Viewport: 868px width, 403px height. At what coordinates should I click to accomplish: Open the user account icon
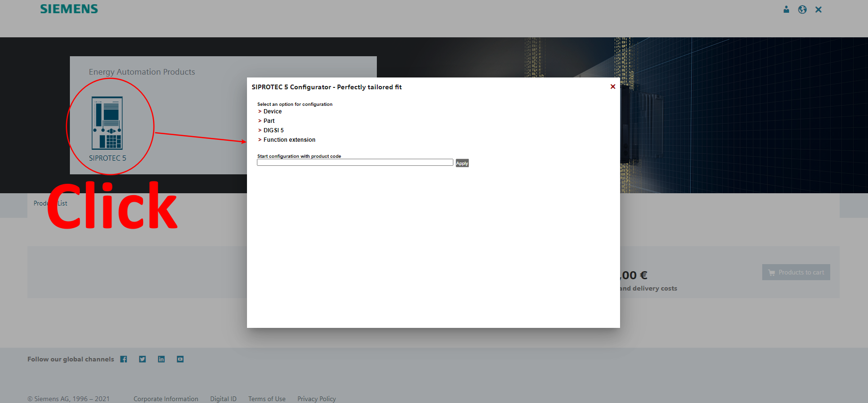click(x=786, y=9)
